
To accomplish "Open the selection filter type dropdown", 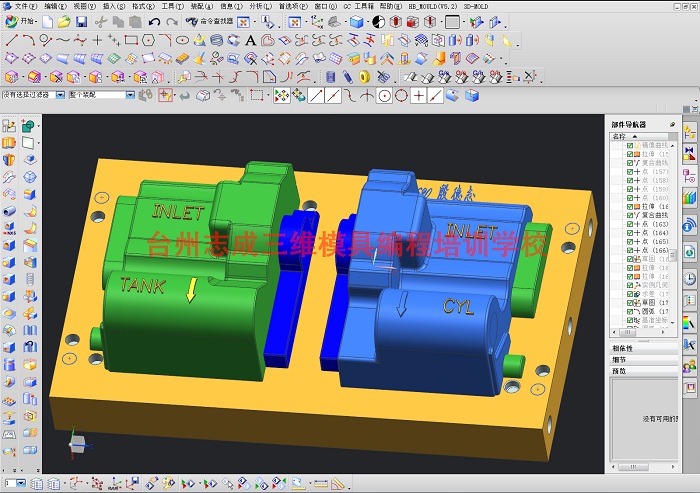I will (60, 95).
